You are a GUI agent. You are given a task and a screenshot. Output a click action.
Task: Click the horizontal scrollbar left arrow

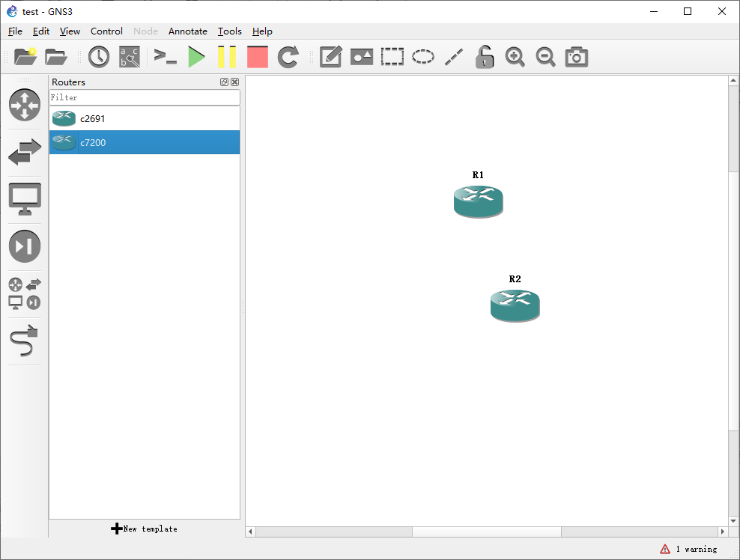[x=251, y=532]
